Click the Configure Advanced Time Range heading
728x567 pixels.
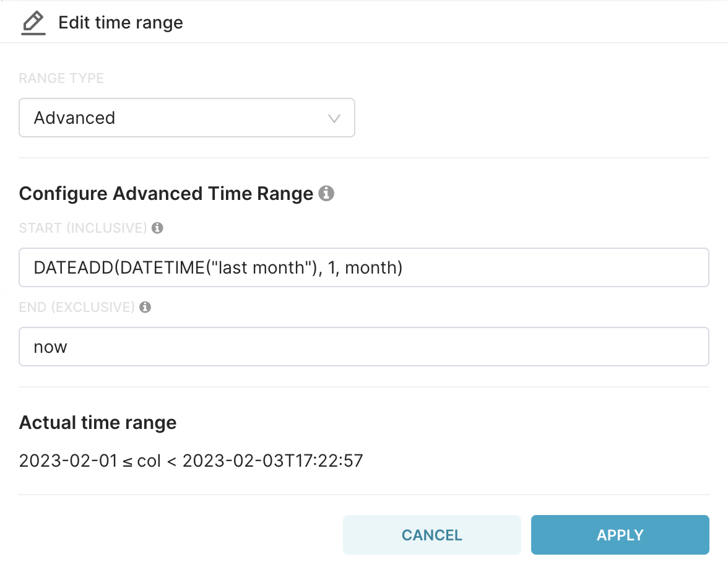[166, 193]
